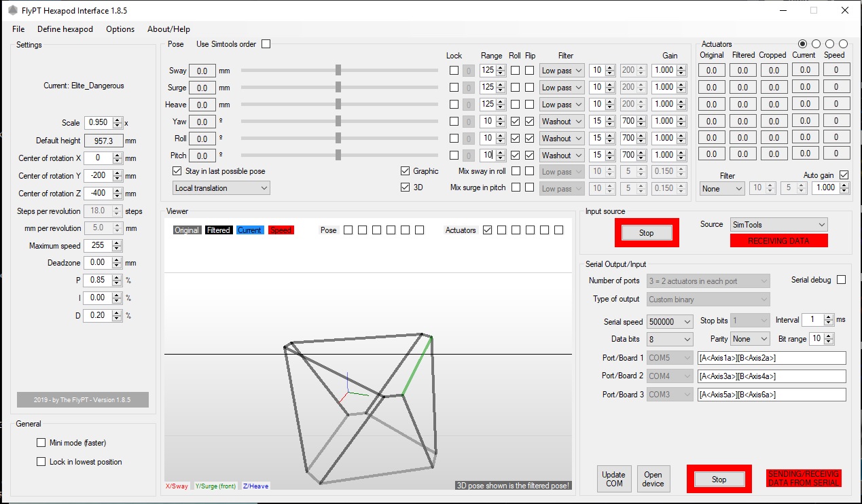
Task: Click the Open device button
Action: click(x=653, y=479)
